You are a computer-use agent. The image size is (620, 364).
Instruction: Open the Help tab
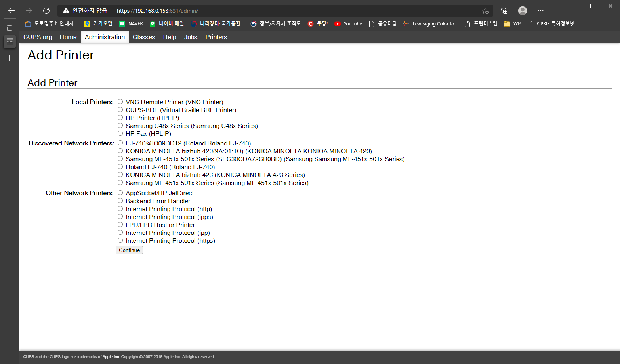[x=170, y=37]
